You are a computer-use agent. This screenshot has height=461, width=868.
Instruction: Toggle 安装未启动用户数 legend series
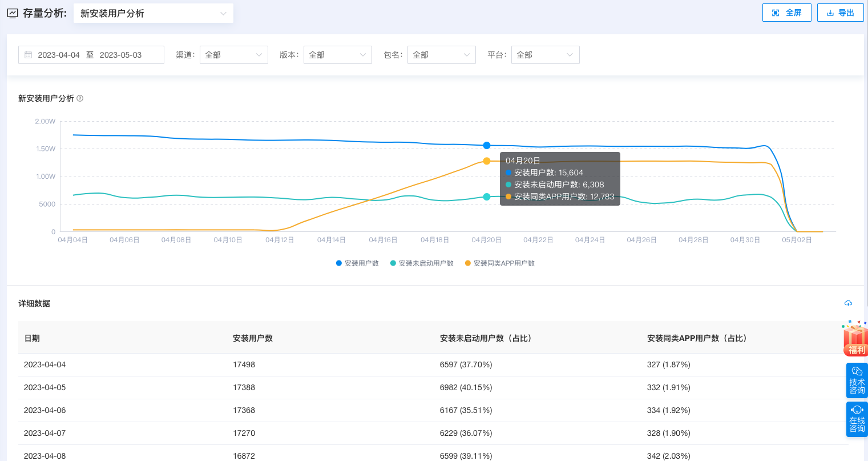(422, 263)
